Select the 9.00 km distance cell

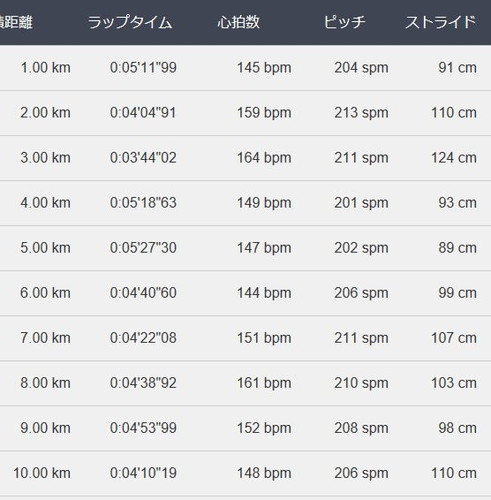(45, 428)
